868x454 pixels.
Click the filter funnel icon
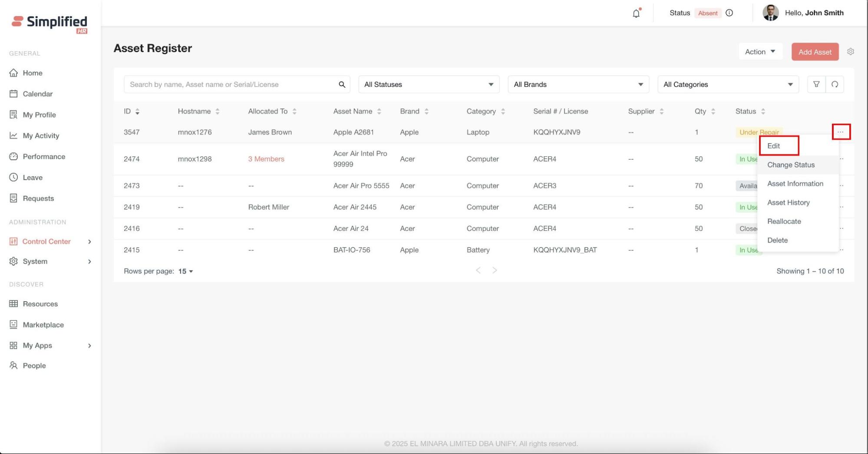point(816,84)
